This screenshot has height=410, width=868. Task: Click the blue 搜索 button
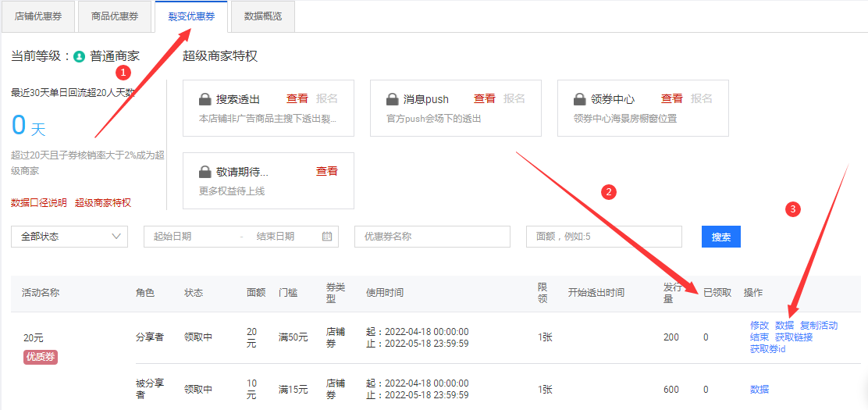pos(720,237)
